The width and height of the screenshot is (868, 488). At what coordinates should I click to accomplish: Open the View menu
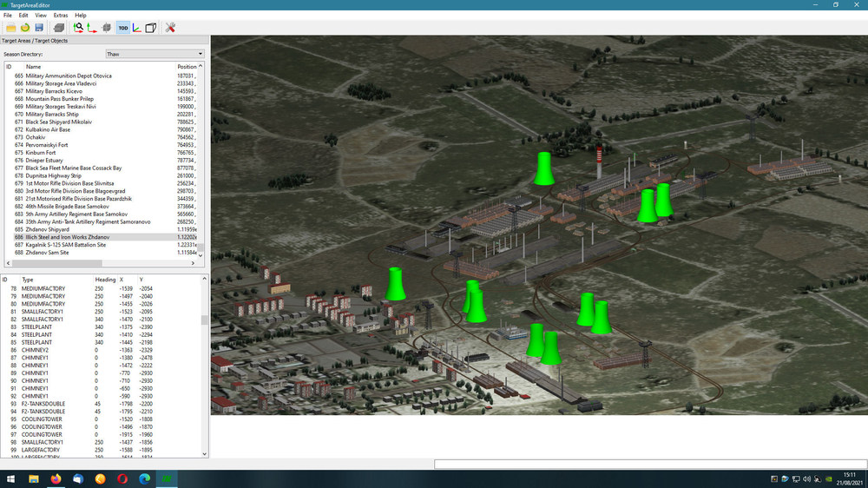click(41, 16)
